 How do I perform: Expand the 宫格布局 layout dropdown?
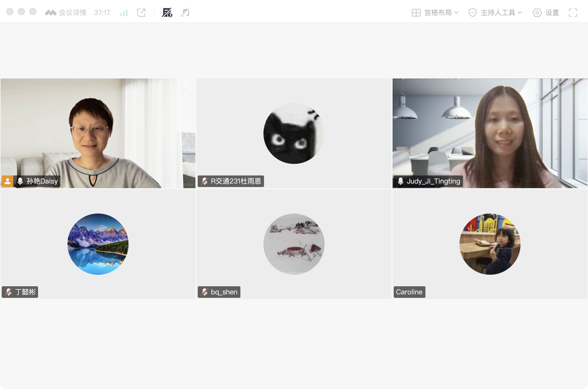point(438,12)
